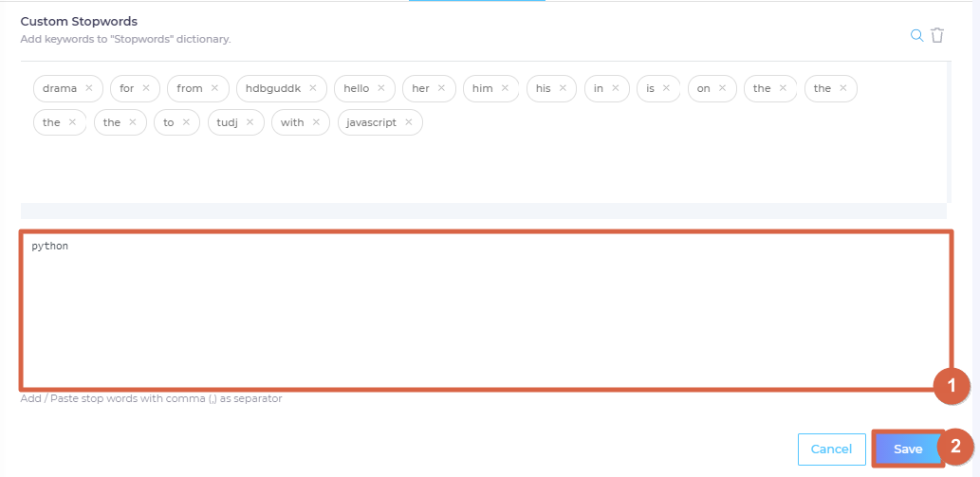
Task: Focus the stop words text area containing 'python'
Action: click(485, 309)
